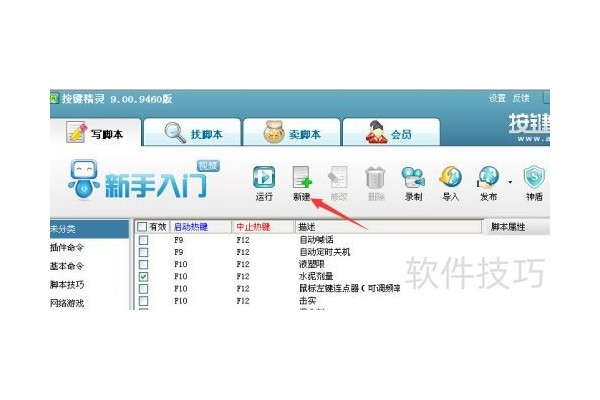Open the 视频 badge beside 新手入门

pyautogui.click(x=208, y=166)
